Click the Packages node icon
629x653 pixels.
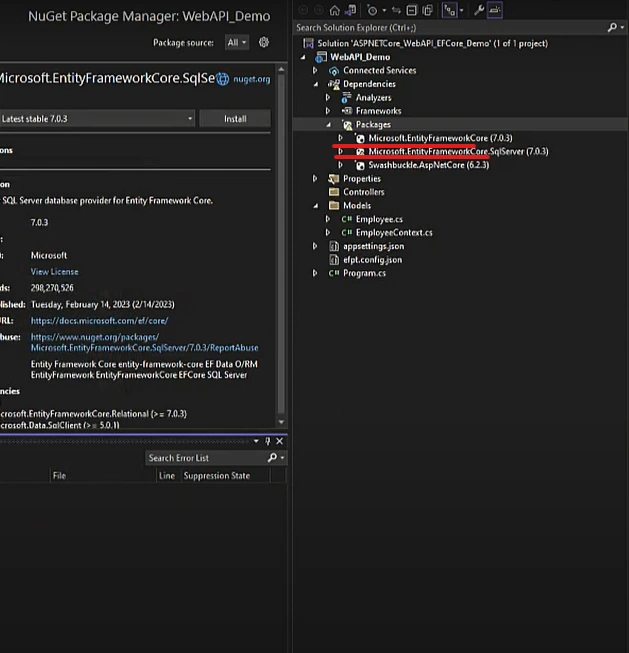tap(347, 125)
